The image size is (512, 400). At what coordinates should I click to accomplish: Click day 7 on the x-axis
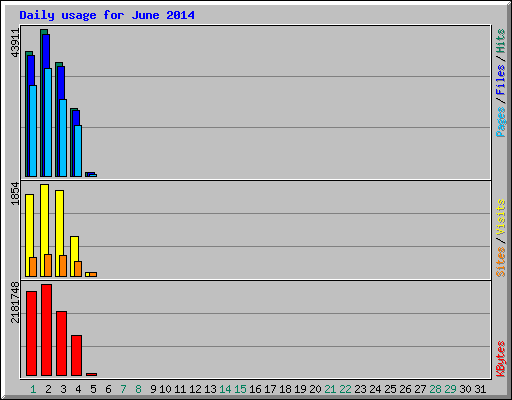point(123,389)
